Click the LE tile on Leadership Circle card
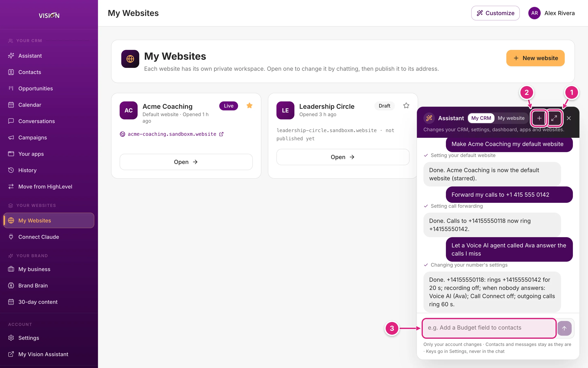Image resolution: width=588 pixels, height=368 pixels. pos(285,110)
